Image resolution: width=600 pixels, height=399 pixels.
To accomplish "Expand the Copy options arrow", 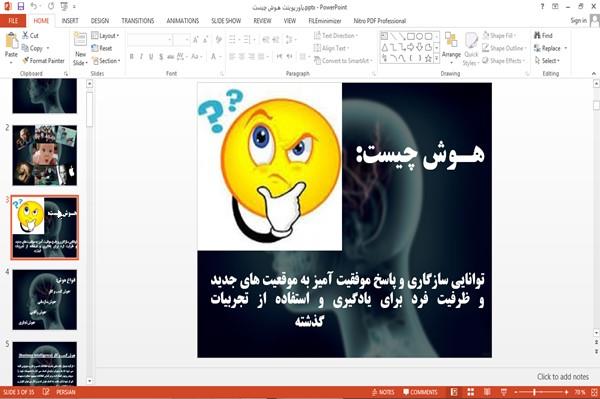I will (48, 48).
